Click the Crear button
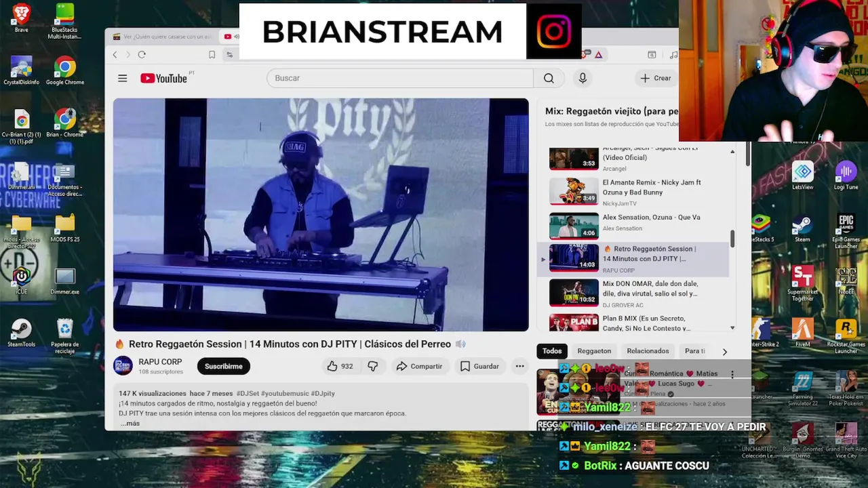The width and height of the screenshot is (868, 488). 656,78
